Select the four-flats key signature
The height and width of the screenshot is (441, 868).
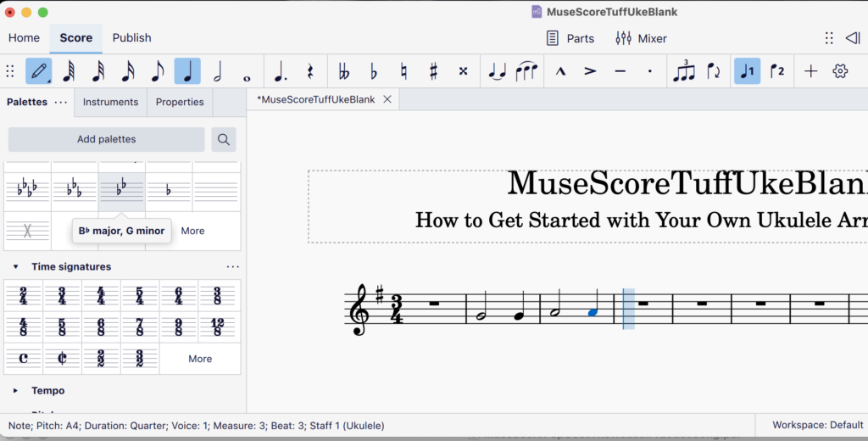pos(28,190)
